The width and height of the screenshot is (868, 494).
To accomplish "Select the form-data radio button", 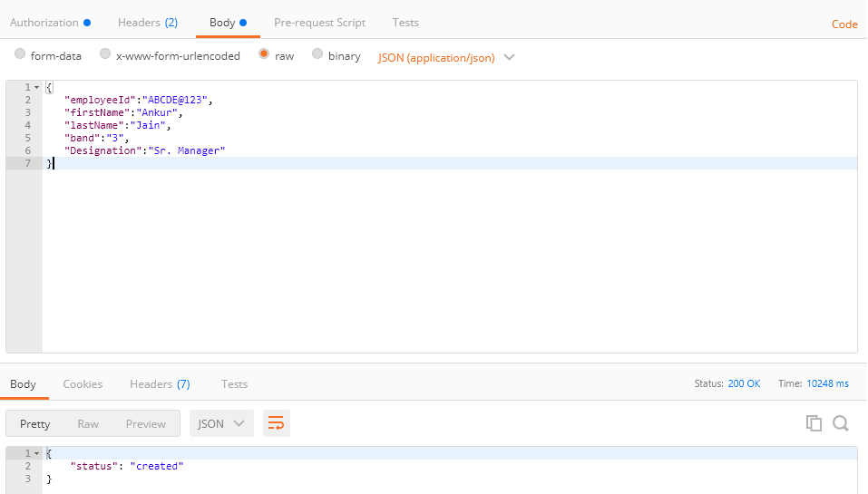I will 20,55.
